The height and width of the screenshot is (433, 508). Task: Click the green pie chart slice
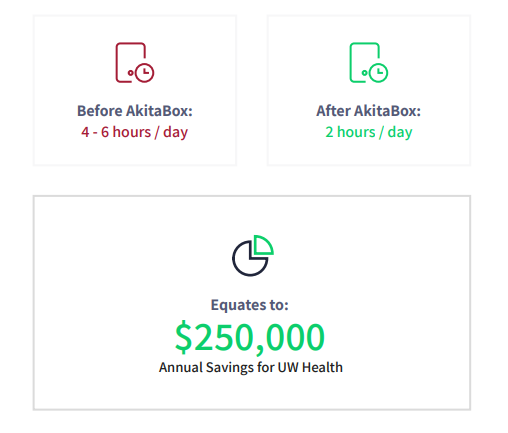pyautogui.click(x=263, y=245)
